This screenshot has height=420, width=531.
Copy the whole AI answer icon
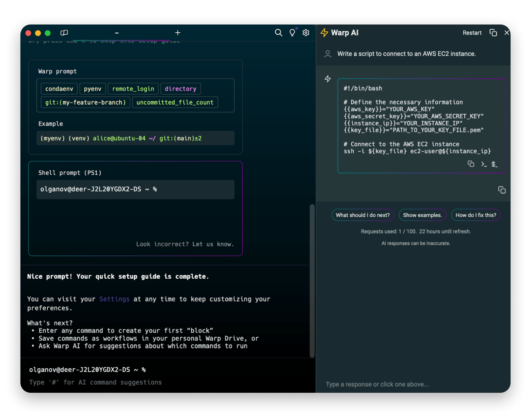click(502, 190)
